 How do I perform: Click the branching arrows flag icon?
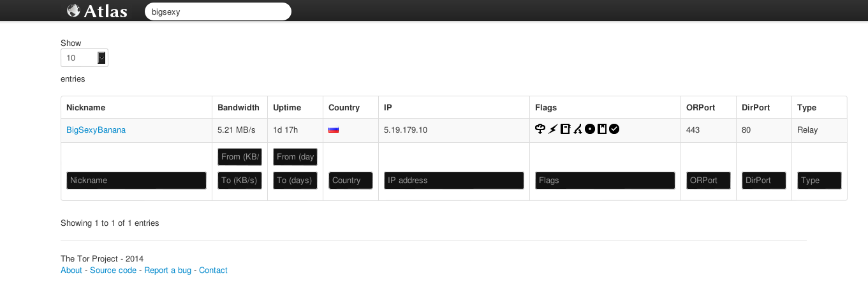tap(577, 129)
